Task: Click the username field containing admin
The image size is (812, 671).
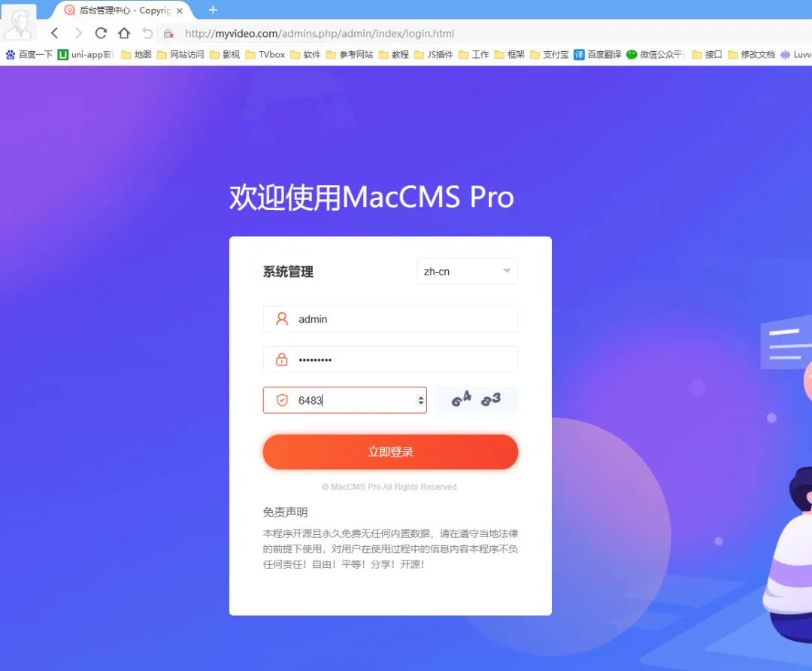Action: (x=390, y=319)
